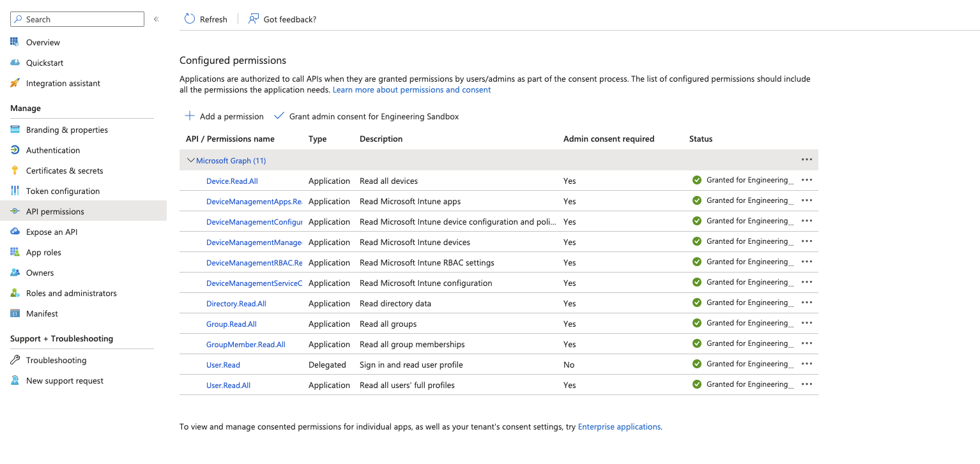Click 'Read all group memberships' description
Screen dimensions: 980x464
(x=412, y=344)
